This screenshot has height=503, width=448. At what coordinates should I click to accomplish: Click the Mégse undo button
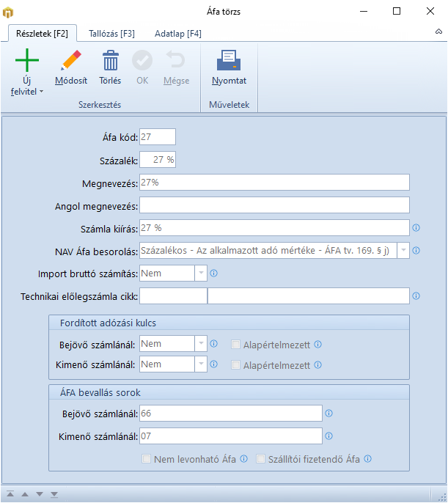[176, 66]
